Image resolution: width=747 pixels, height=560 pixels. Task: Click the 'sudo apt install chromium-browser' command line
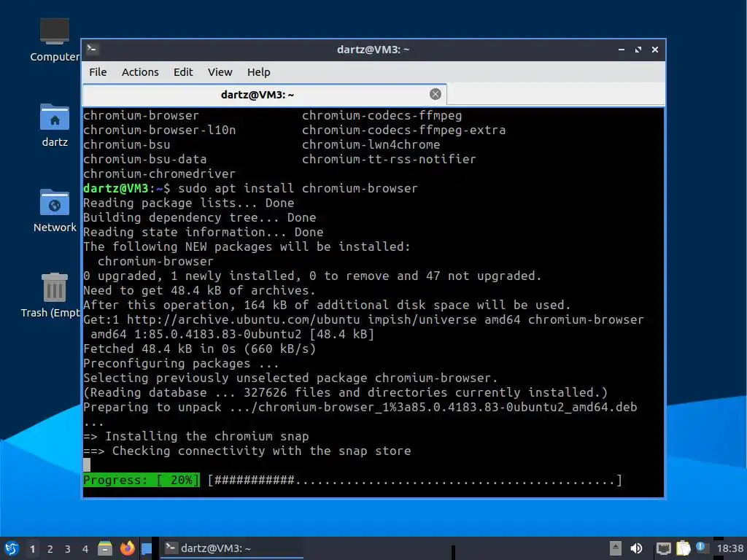(298, 189)
